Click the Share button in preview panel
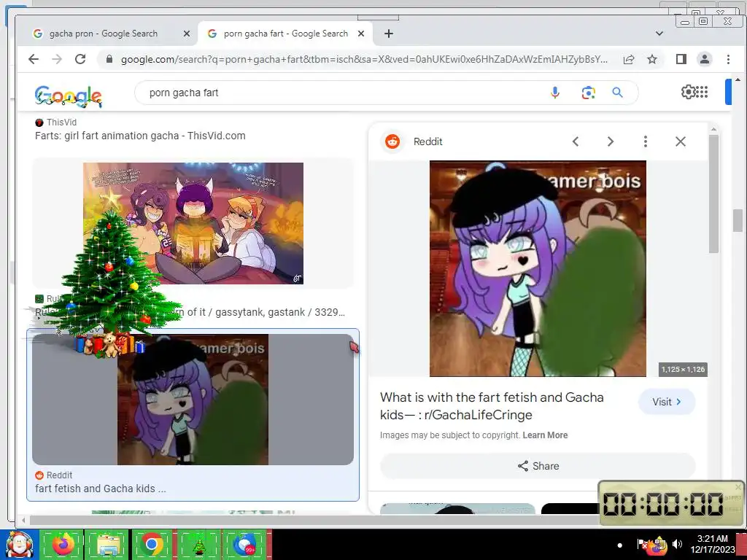The width and height of the screenshot is (747, 560). [x=538, y=466]
